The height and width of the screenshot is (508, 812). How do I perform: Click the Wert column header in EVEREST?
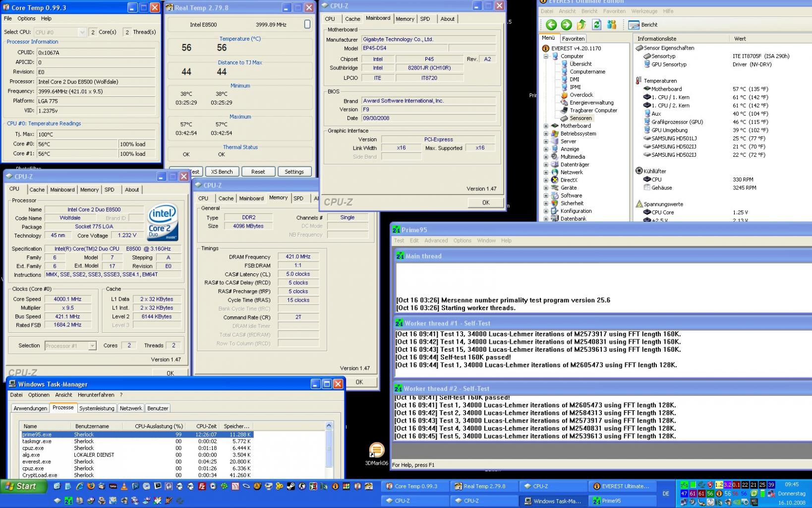[740, 39]
